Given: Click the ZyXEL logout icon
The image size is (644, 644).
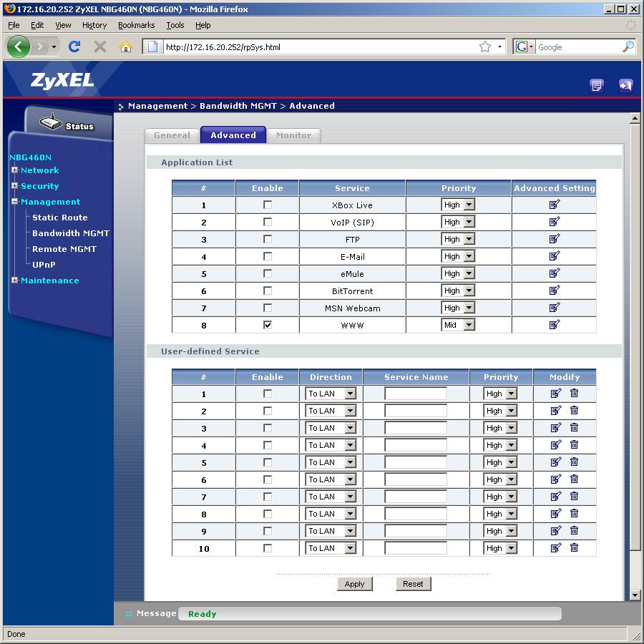Looking at the screenshot, I should click(x=625, y=85).
